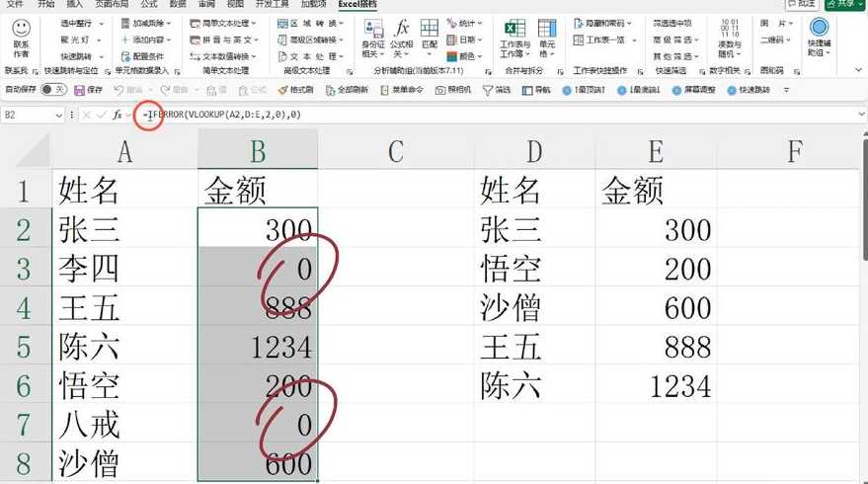Open the 工作表一览 tool
This screenshot has width=868, height=484.
[x=604, y=40]
